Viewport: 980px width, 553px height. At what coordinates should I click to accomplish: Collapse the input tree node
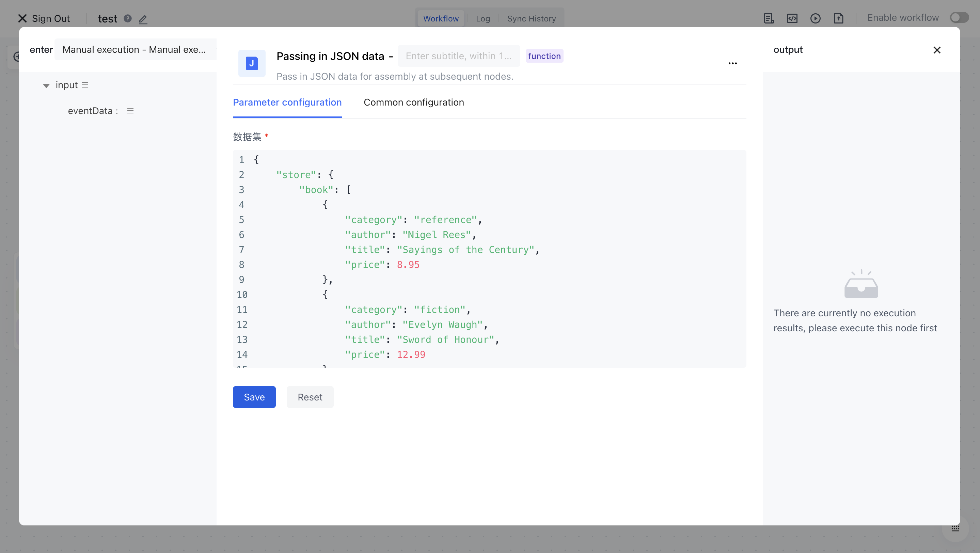coord(46,85)
